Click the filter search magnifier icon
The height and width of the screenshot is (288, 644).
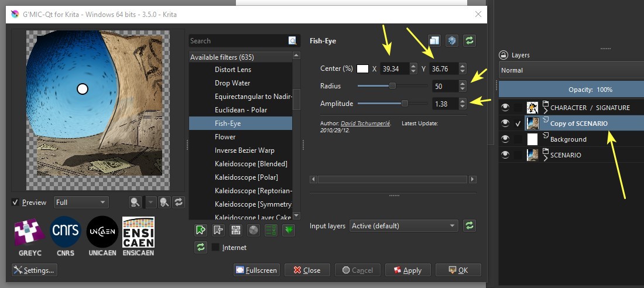[292, 41]
